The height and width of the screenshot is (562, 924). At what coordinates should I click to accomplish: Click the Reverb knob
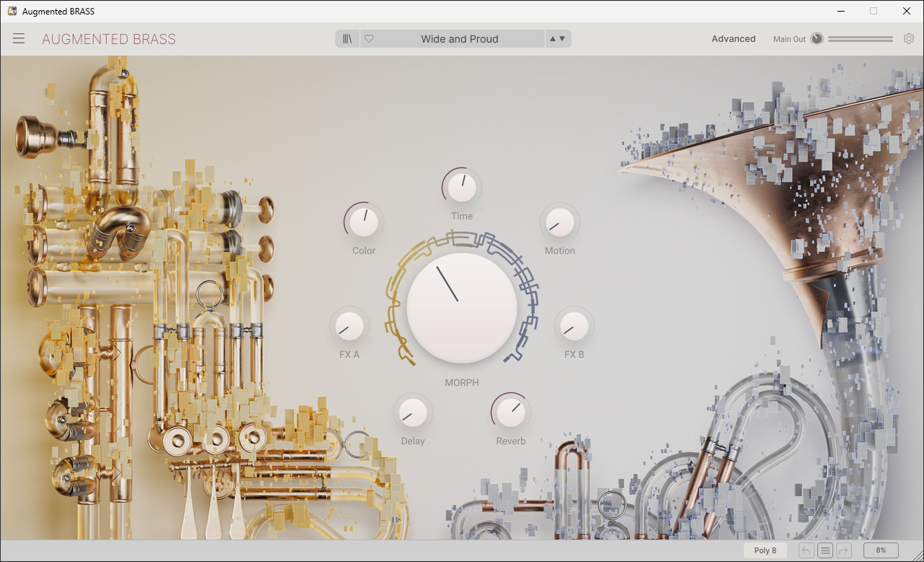pyautogui.click(x=511, y=412)
